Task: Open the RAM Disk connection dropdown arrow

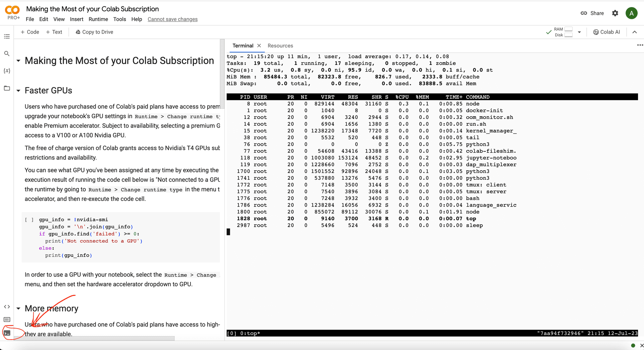Action: coord(579,32)
